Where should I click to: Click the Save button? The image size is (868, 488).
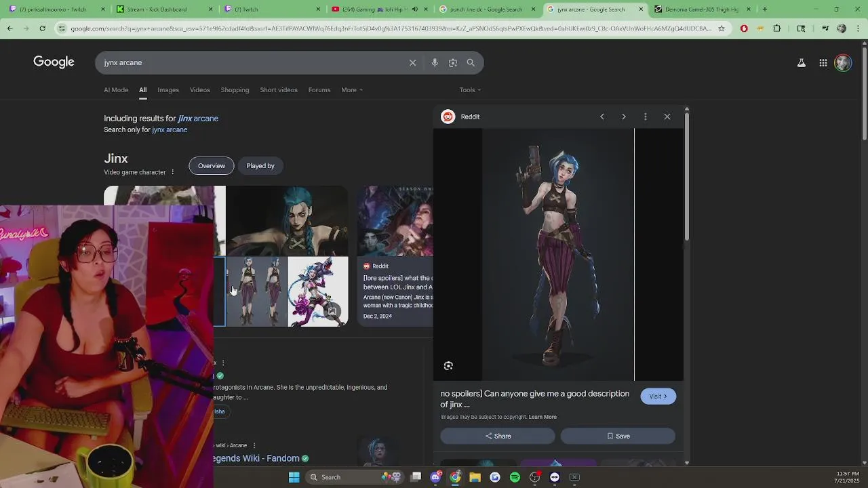[x=618, y=436]
